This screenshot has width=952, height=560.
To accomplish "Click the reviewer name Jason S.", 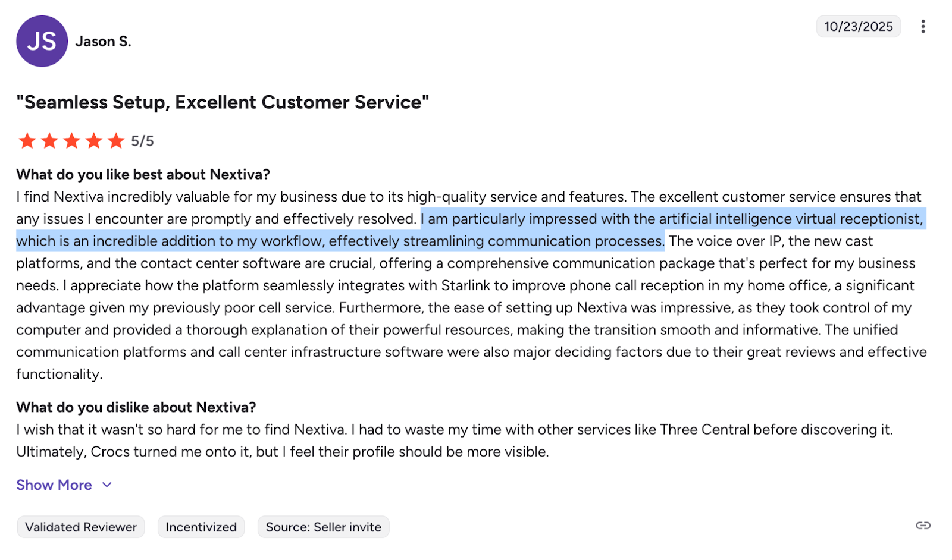I will [x=103, y=42].
